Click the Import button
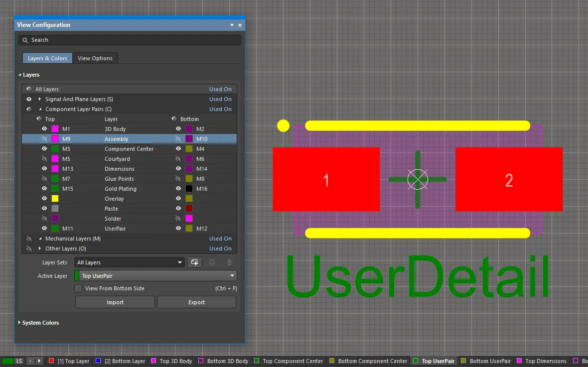Screen dimensions: 588x367 coord(115,302)
